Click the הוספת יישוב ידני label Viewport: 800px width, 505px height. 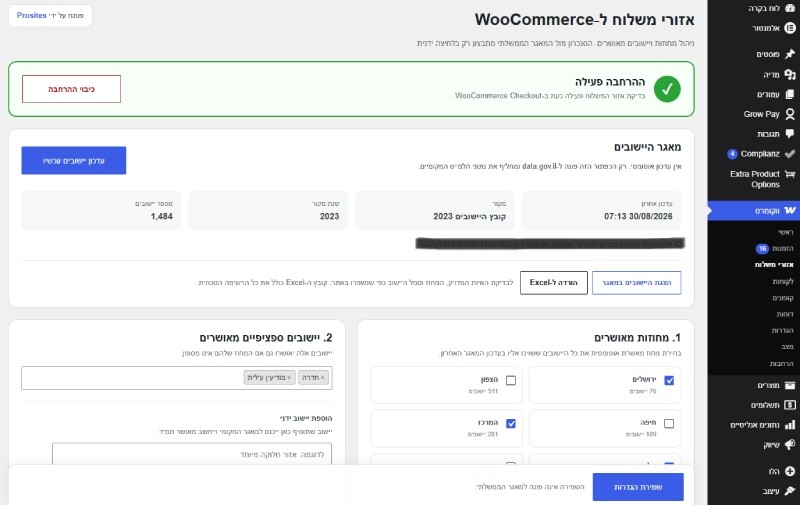point(306,418)
